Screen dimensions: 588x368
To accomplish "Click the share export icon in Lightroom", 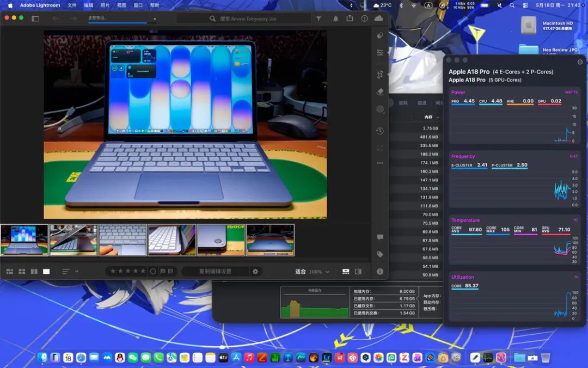I will [350, 18].
